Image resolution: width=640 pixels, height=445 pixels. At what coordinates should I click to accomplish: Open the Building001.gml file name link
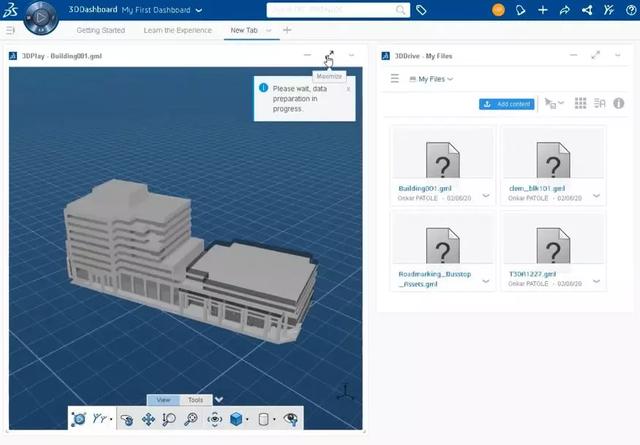point(425,189)
